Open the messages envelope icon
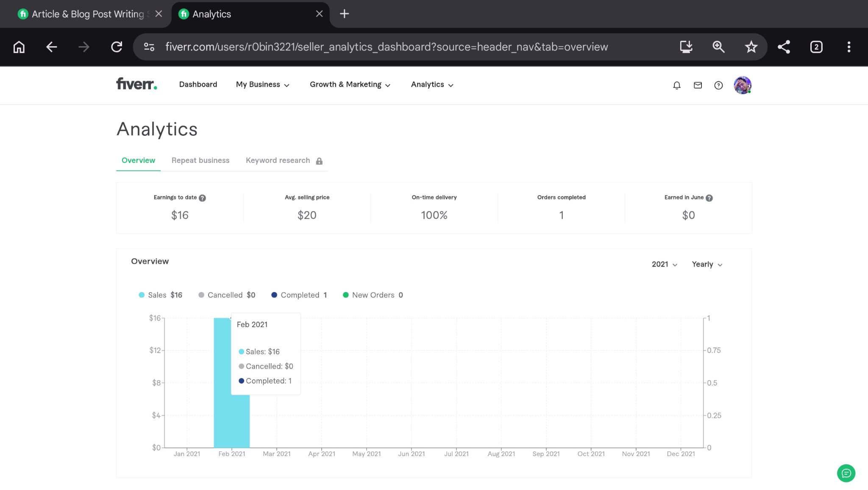Screen dimensions: 868x490 point(698,85)
